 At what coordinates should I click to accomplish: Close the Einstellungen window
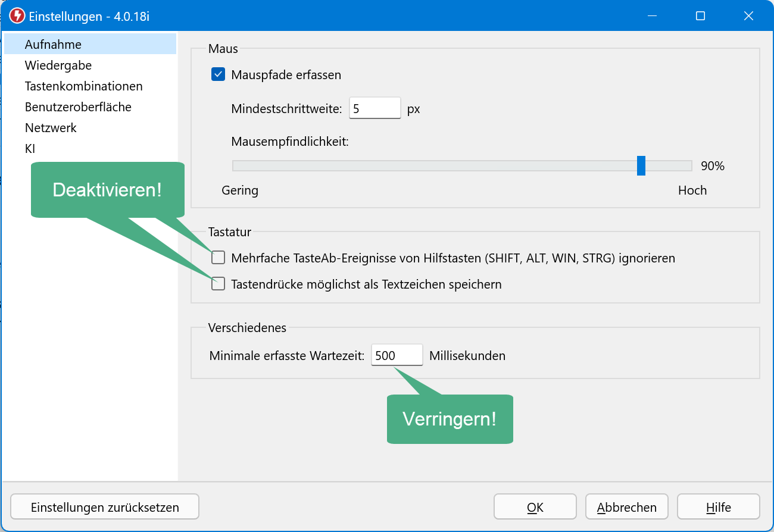(748, 16)
